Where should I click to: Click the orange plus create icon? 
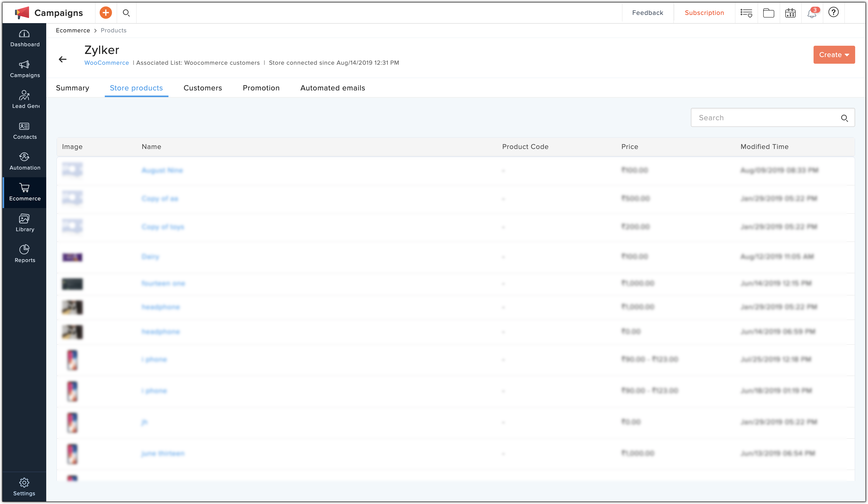click(106, 13)
